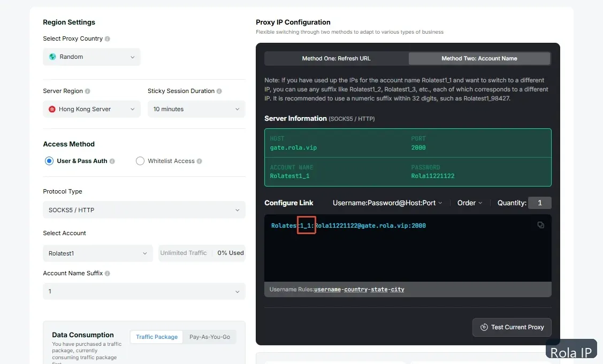603x364 pixels.
Task: Switch to Pay-As-You-Go tab
Action: click(x=210, y=337)
